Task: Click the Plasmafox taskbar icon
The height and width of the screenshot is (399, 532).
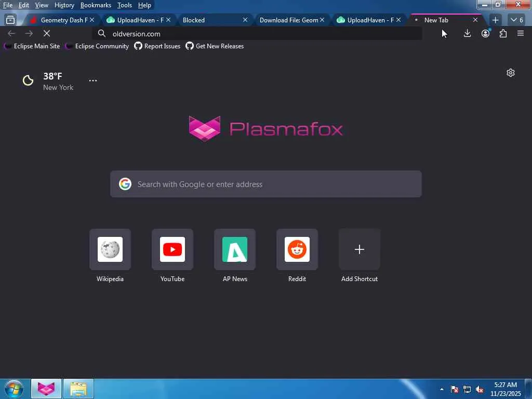Action: (x=46, y=389)
